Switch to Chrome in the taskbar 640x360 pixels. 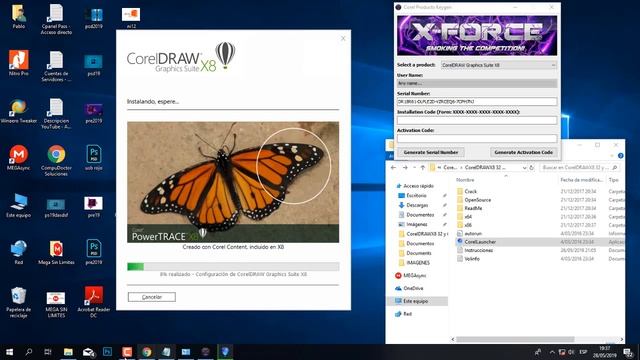(x=147, y=352)
